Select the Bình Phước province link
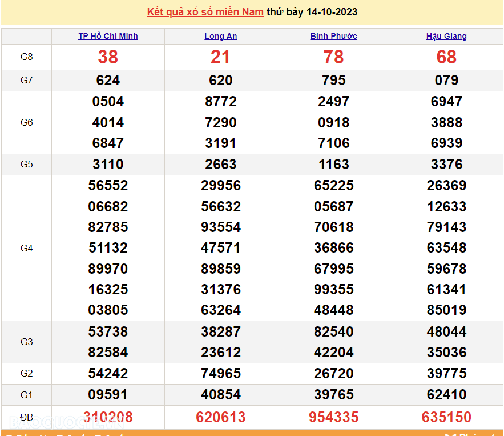Viewport: 504px width, 436px height. tap(333, 36)
